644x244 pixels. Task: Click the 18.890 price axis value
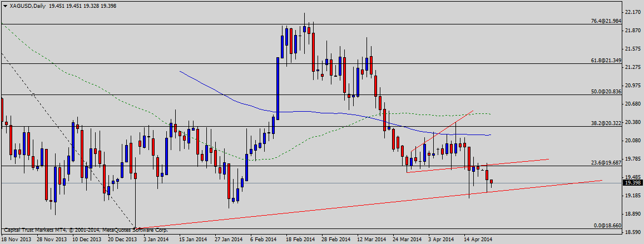pos(632,214)
